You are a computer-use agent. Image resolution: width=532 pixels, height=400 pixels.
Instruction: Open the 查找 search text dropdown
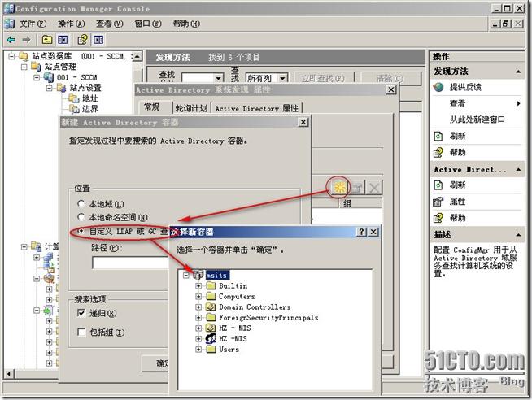point(219,79)
